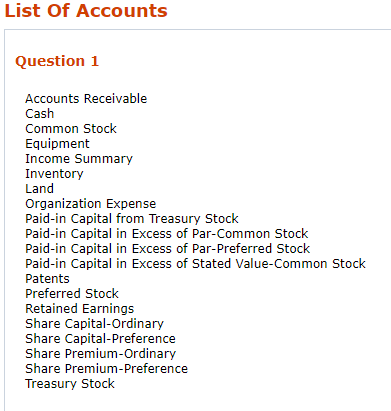Click Paid-in Capital in Excess of Par-Preferred Stock
The height and width of the screenshot is (411, 391).
168,249
